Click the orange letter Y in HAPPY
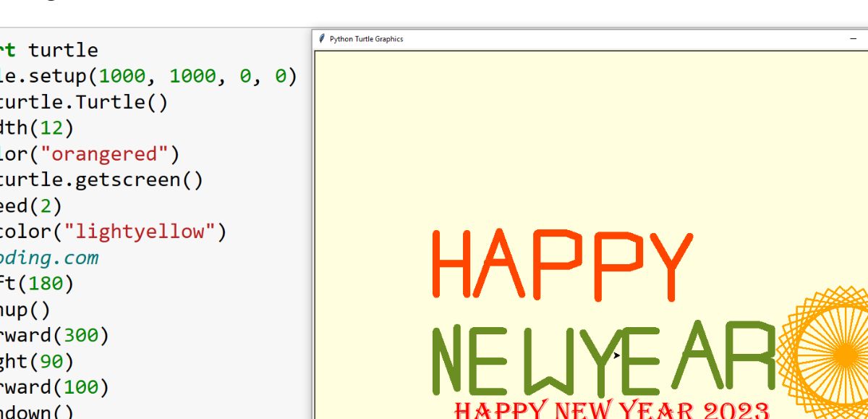Image resolution: width=868 pixels, height=419 pixels. tap(669, 264)
